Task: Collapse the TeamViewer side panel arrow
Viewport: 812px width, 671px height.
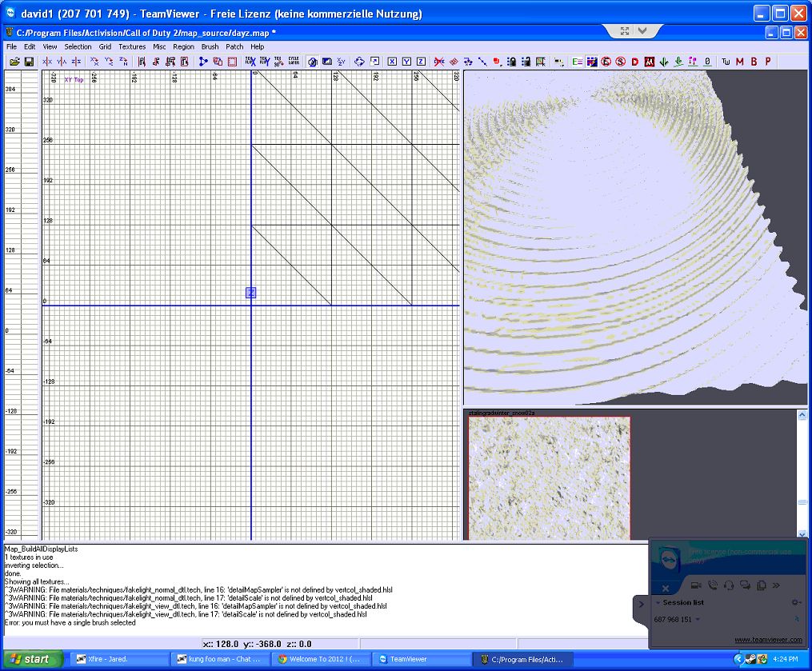Action: tap(641, 604)
